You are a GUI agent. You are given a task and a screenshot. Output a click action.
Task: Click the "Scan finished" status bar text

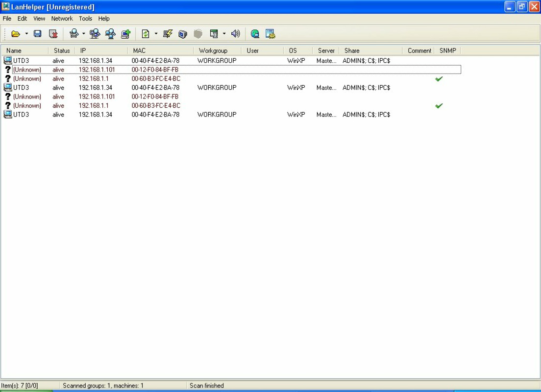click(x=206, y=386)
